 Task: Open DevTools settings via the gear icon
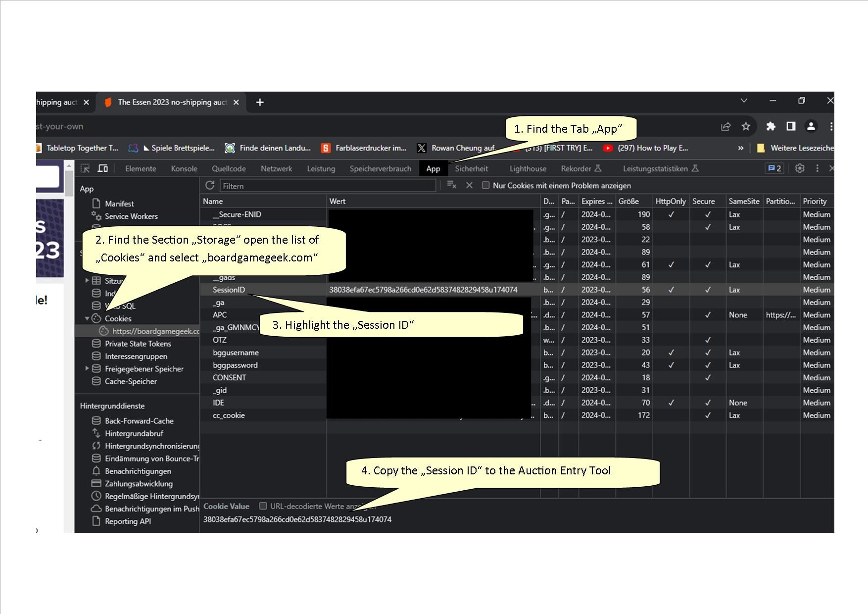pyautogui.click(x=800, y=168)
